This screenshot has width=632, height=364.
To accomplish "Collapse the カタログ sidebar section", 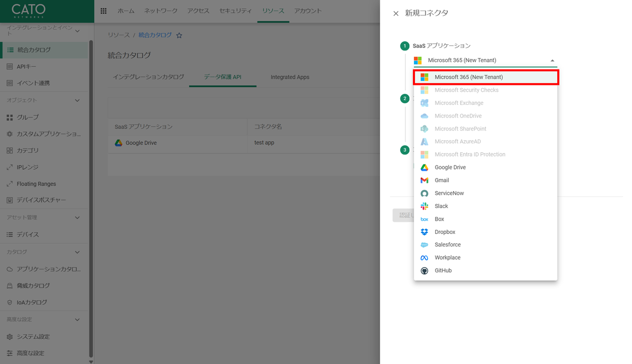I will coord(77,252).
